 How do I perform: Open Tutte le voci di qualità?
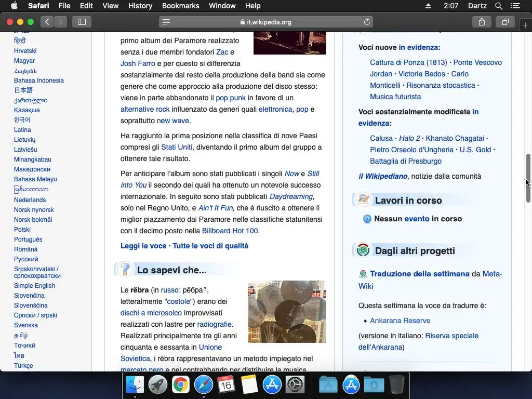[x=210, y=246]
